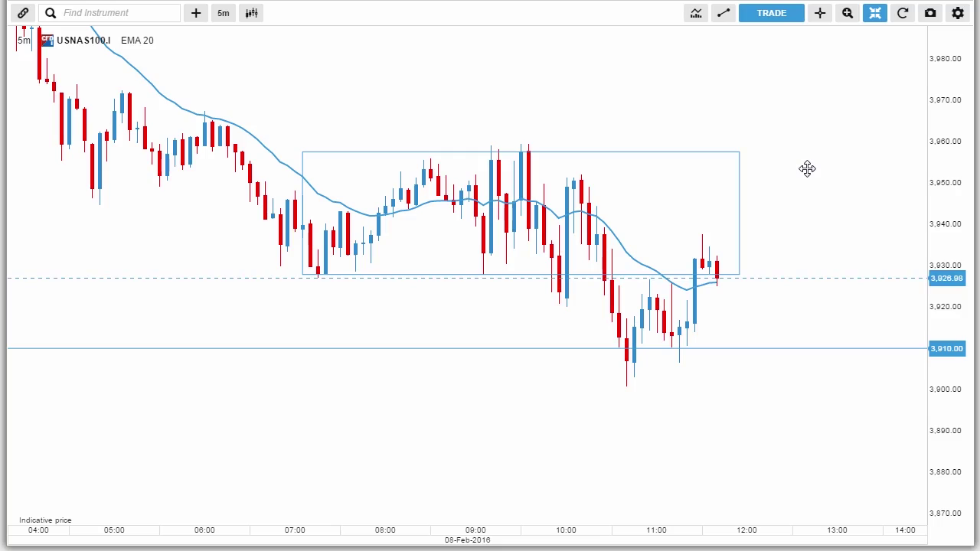Click the 14:00 time axis label

[x=905, y=530]
